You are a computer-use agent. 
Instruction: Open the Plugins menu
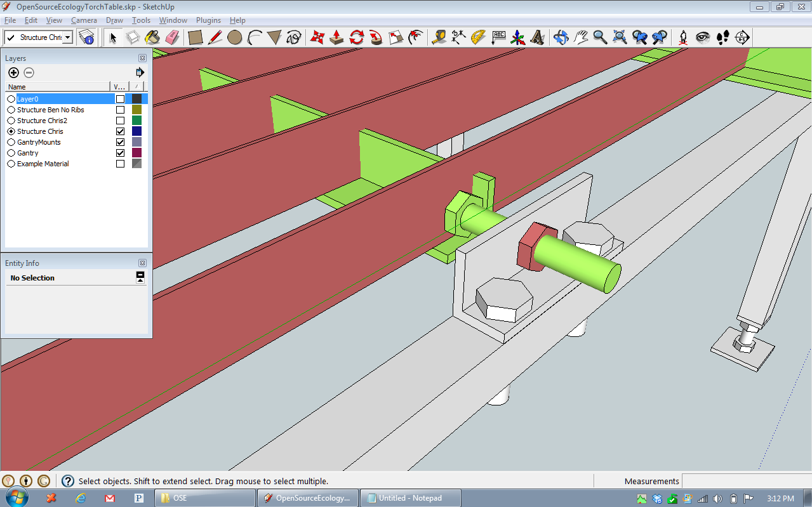[208, 20]
